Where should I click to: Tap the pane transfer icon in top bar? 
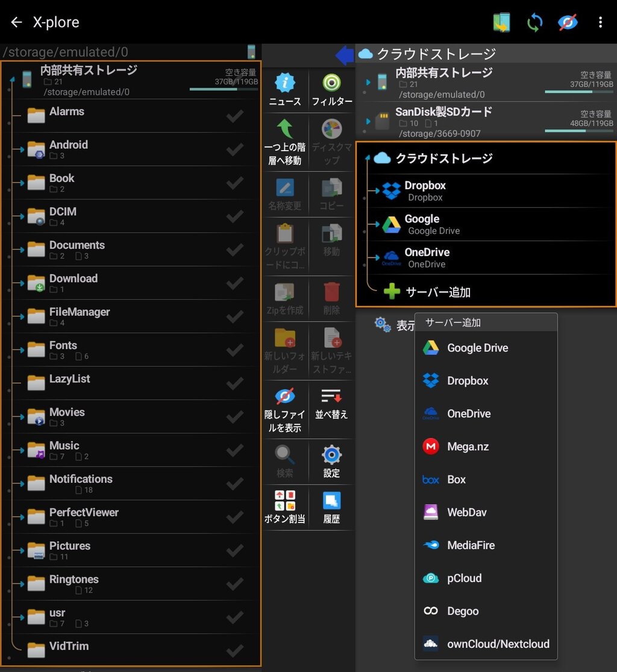[x=501, y=22]
